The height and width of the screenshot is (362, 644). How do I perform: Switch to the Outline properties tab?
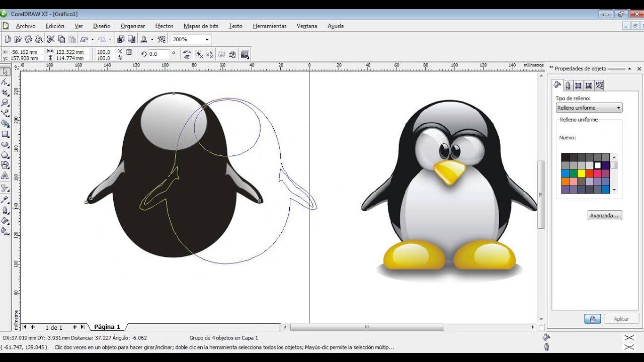pyautogui.click(x=568, y=85)
